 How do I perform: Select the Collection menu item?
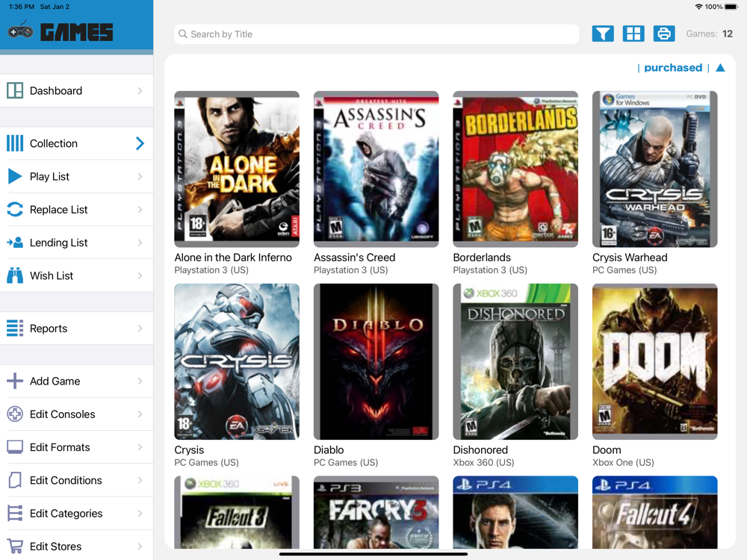pos(76,143)
